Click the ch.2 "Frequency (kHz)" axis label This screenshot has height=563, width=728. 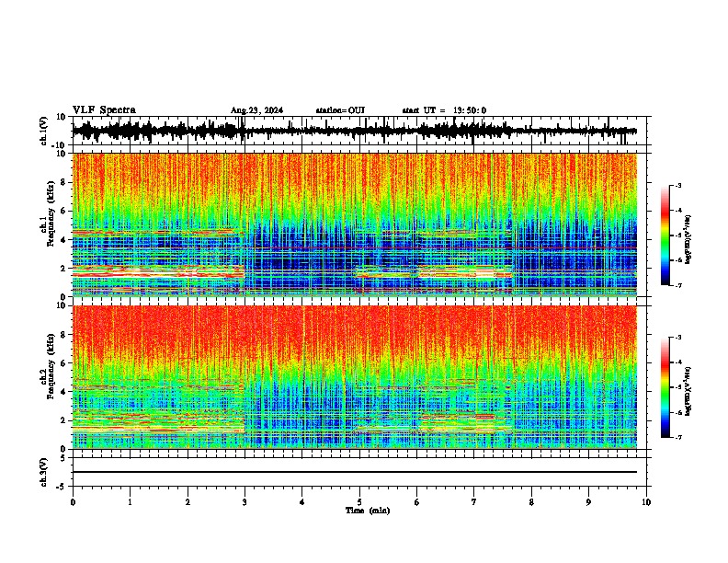tap(51, 366)
